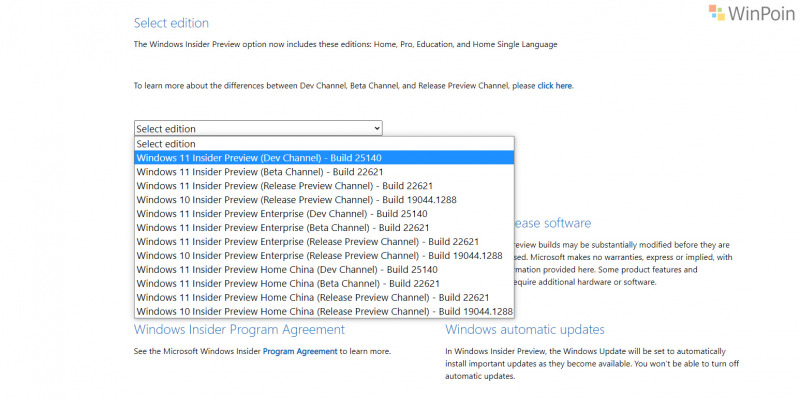The image size is (800, 399).
Task: Pick Windows 11 Home China (Dev Channel) Build 25140
Action: [324, 269]
